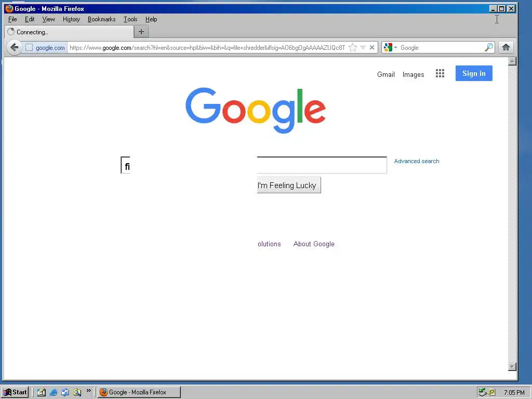
Task: Select the Connecting... tab
Action: (69, 32)
